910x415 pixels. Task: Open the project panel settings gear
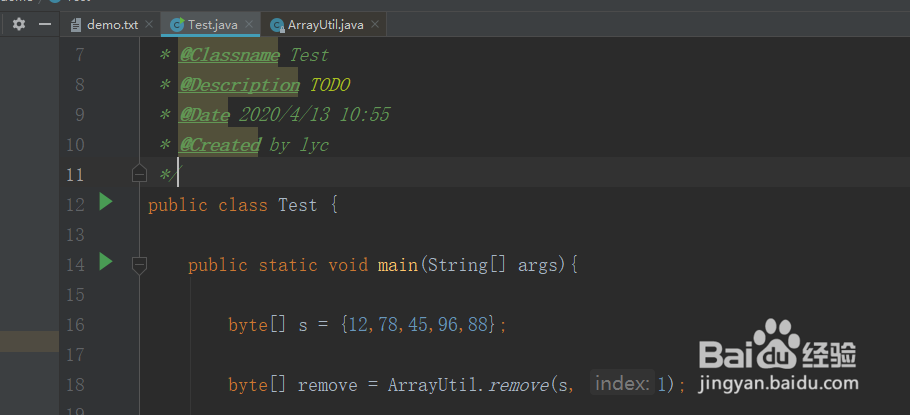pos(19,24)
